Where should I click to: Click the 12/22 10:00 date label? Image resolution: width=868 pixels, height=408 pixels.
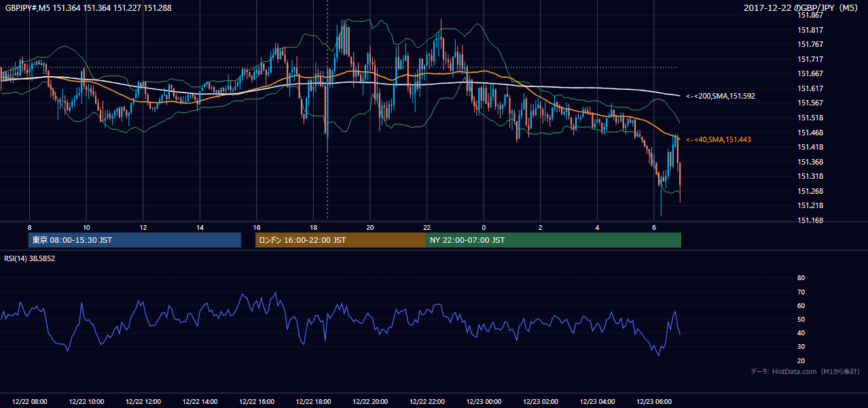pos(86,402)
